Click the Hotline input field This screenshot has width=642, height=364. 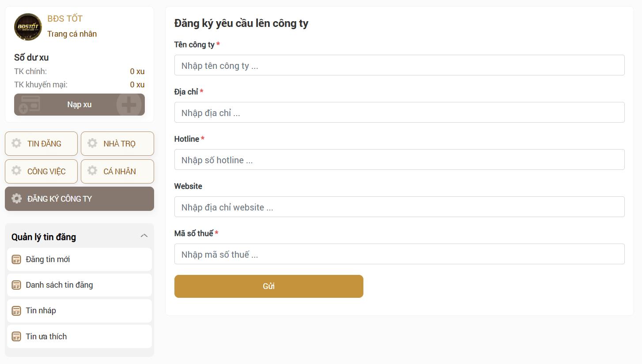point(400,160)
